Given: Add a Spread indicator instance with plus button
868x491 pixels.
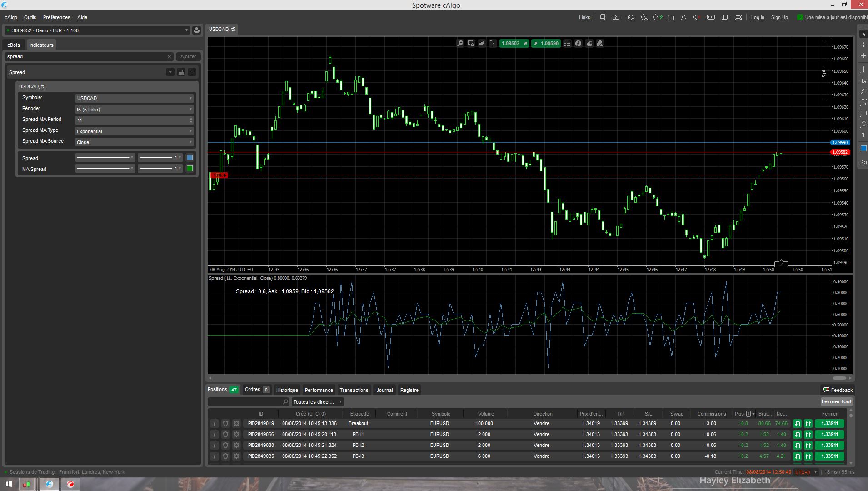Looking at the screenshot, I should (x=192, y=72).
